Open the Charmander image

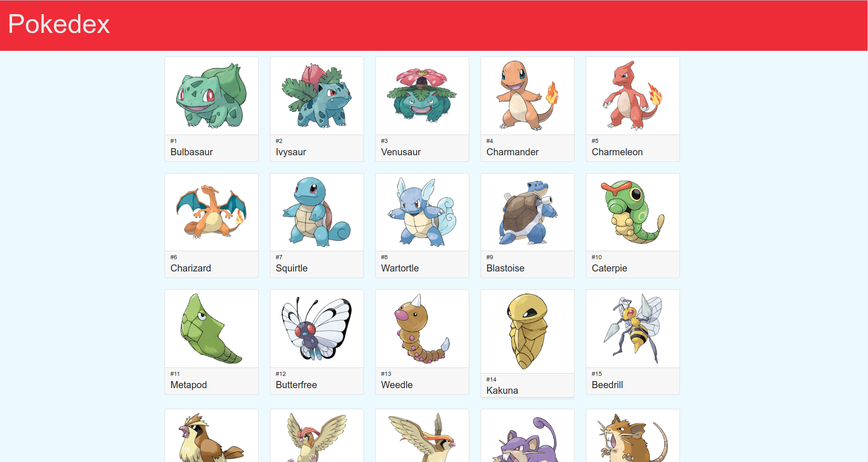(528, 96)
